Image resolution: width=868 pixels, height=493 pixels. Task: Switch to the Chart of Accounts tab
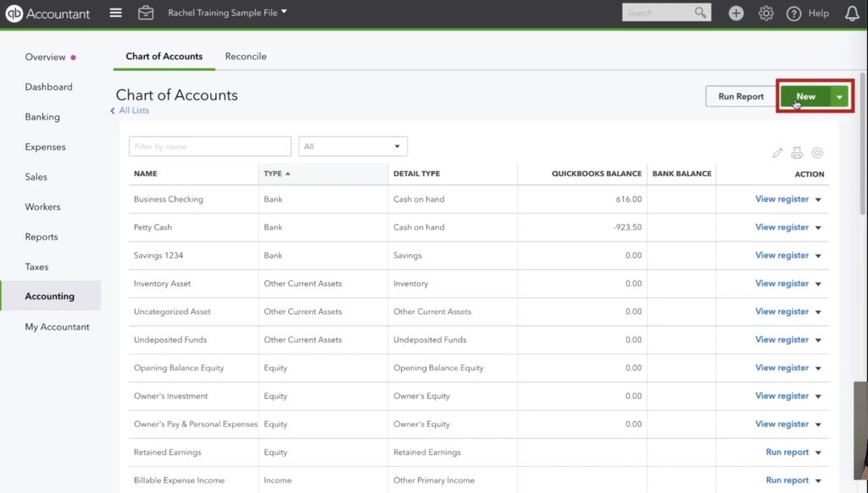click(x=164, y=57)
